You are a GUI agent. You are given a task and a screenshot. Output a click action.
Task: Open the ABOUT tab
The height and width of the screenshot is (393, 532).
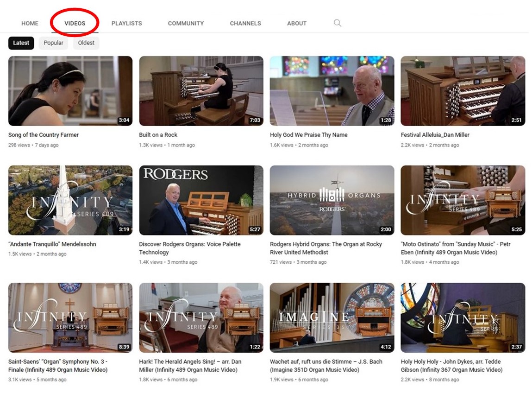297,24
